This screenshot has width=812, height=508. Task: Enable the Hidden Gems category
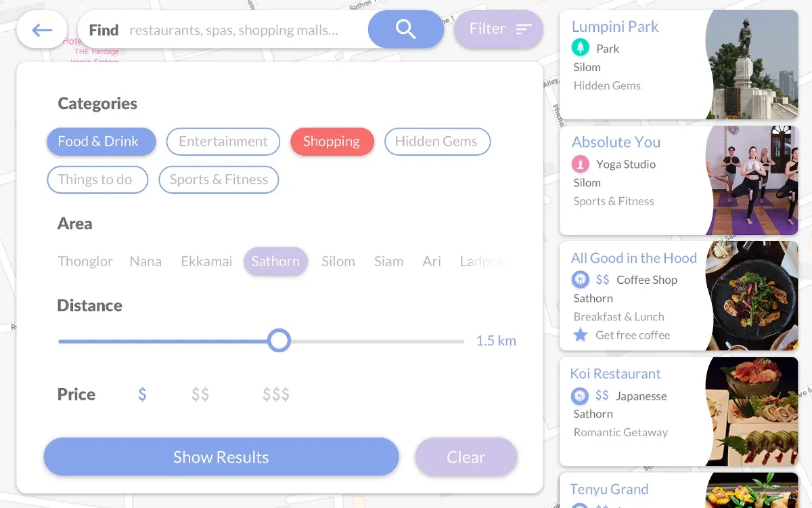pos(437,142)
